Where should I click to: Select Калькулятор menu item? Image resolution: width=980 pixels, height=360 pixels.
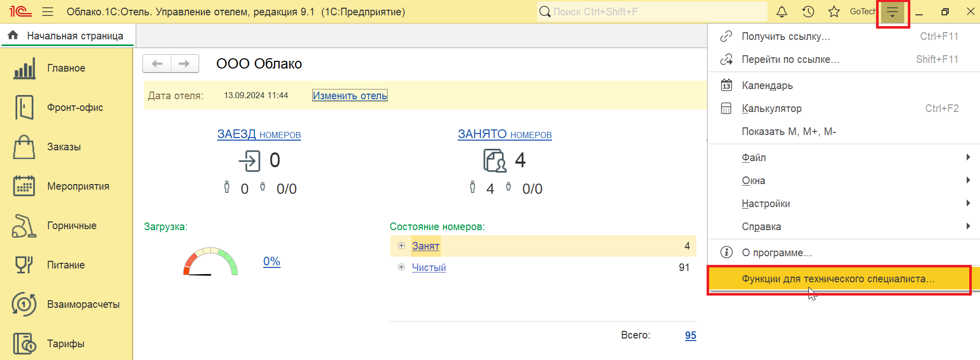tap(843, 108)
